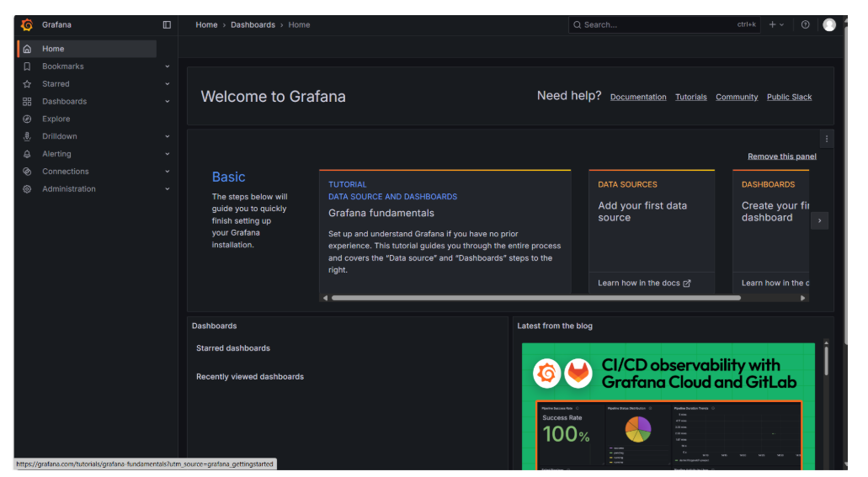Open the Grafana fundamentals tutorial card

click(x=445, y=232)
